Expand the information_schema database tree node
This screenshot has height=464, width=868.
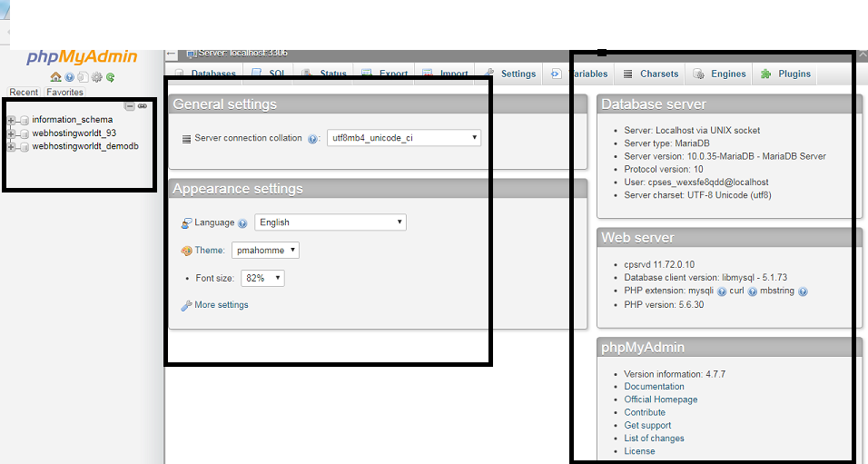pyautogui.click(x=11, y=120)
